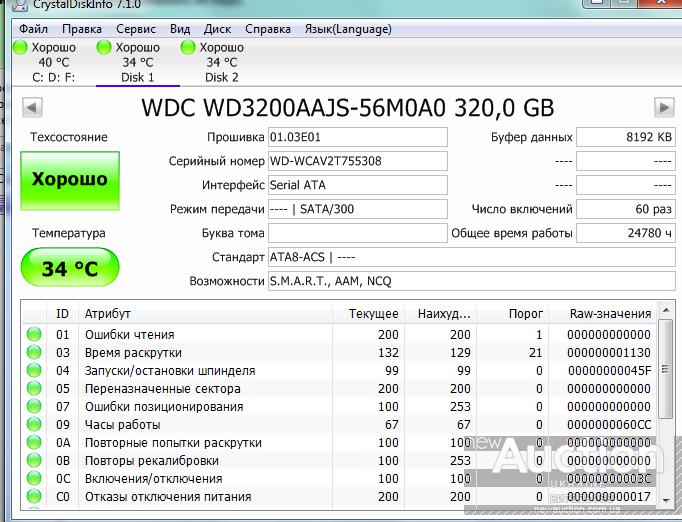Select the Включения/отключения row

339,478
